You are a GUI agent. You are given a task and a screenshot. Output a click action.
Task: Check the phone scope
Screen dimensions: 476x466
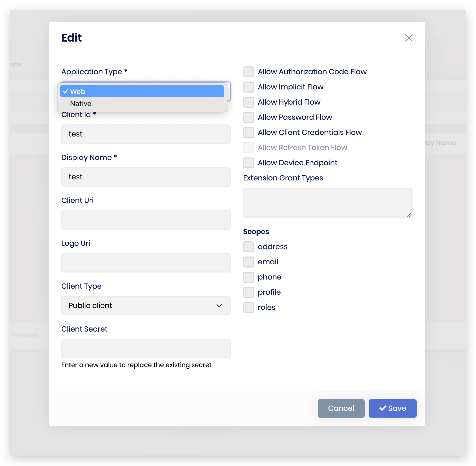(248, 277)
